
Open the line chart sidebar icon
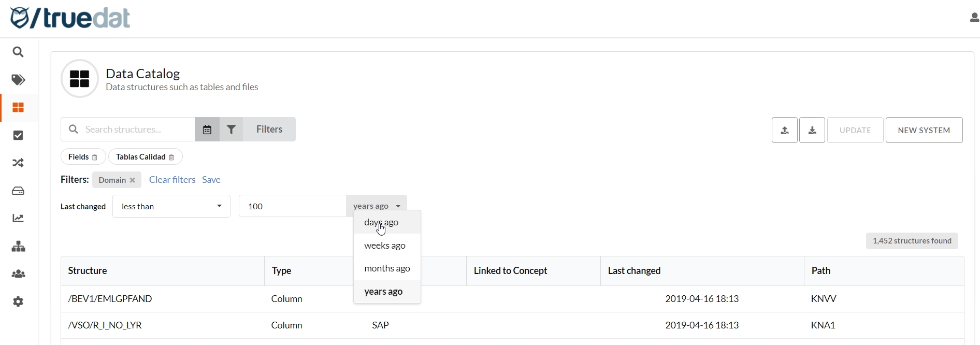[18, 219]
